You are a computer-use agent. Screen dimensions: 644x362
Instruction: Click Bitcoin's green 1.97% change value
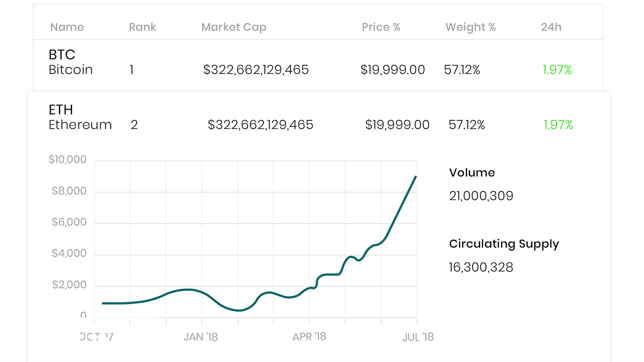coord(557,69)
